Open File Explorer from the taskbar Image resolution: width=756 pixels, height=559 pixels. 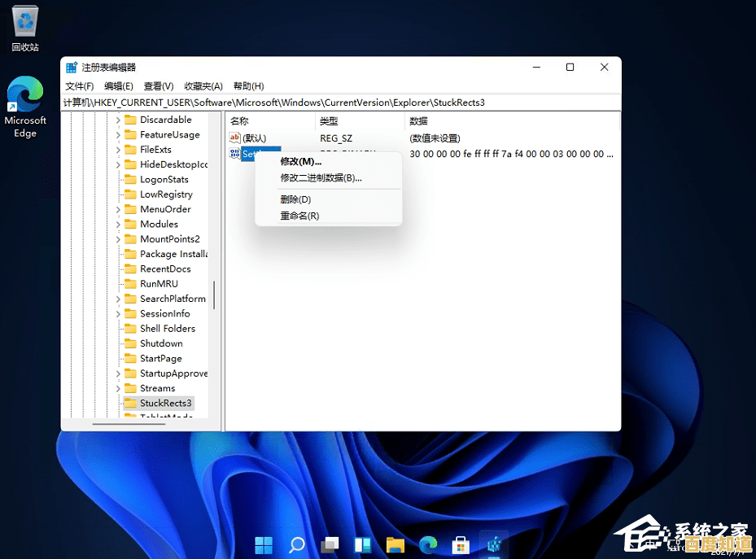pyautogui.click(x=395, y=544)
